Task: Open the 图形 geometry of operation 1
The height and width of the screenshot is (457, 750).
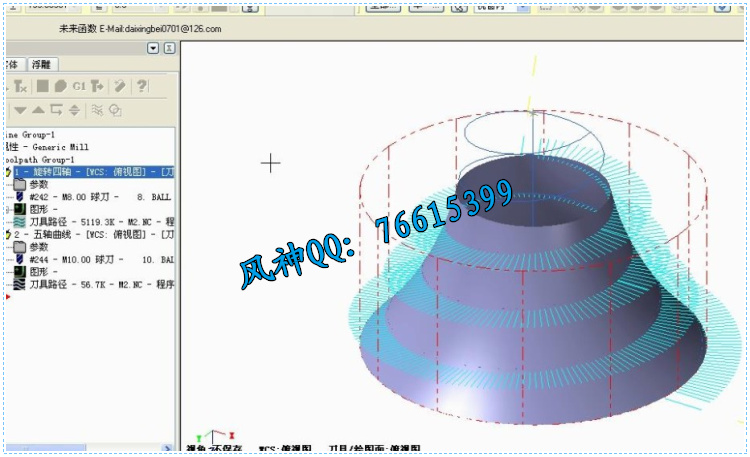Action: click(x=40, y=209)
